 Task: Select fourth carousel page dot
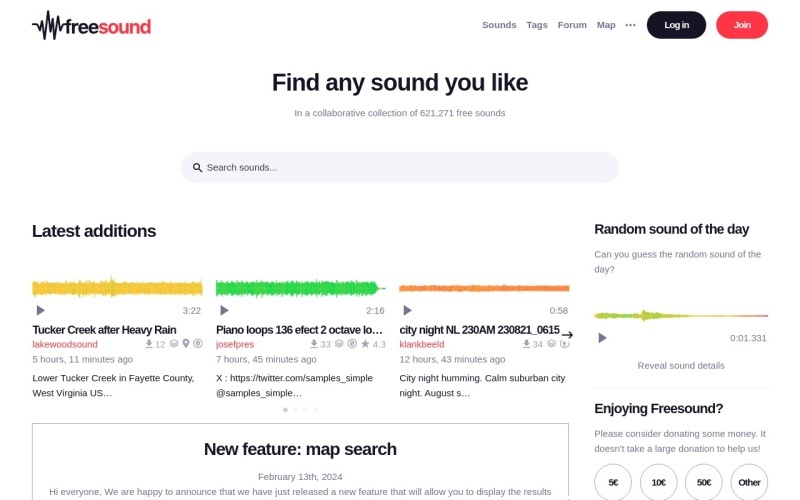tap(315, 410)
